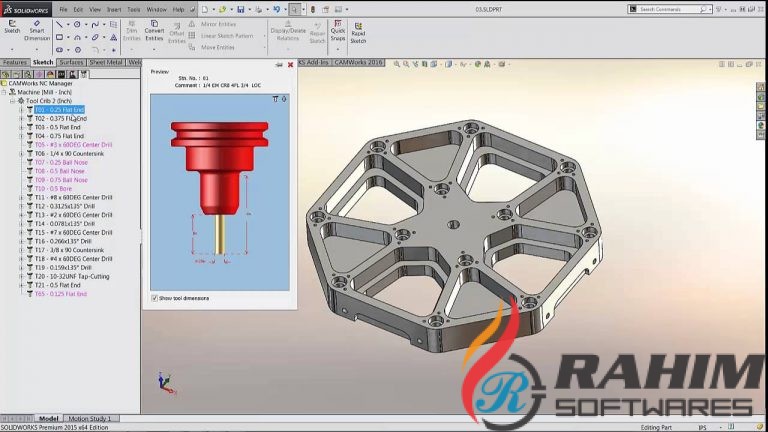Select the Arc sketch tool

click(x=77, y=37)
